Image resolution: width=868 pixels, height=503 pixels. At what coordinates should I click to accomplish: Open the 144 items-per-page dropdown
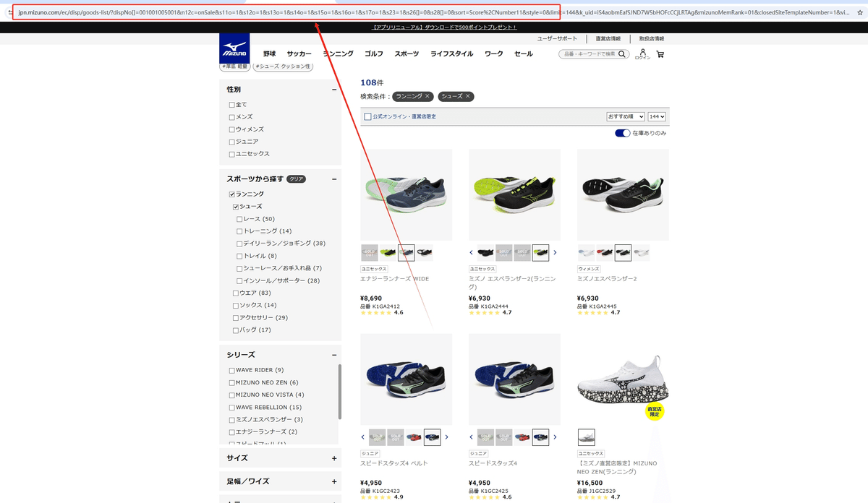point(657,116)
